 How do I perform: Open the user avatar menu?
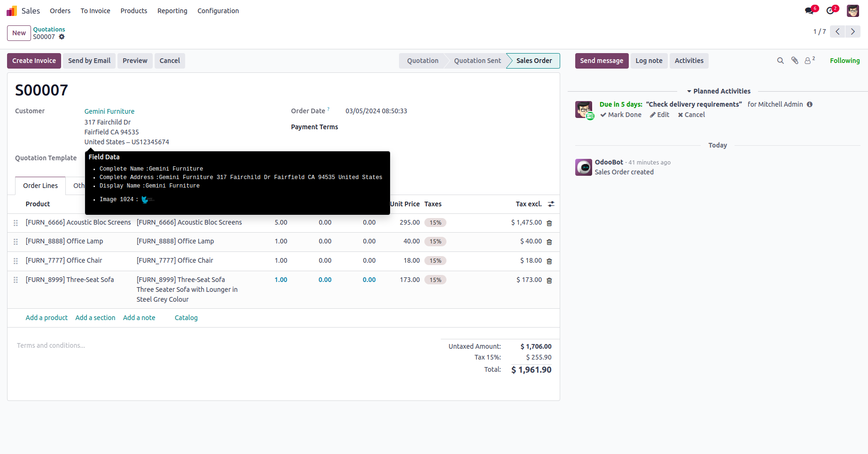pyautogui.click(x=853, y=11)
